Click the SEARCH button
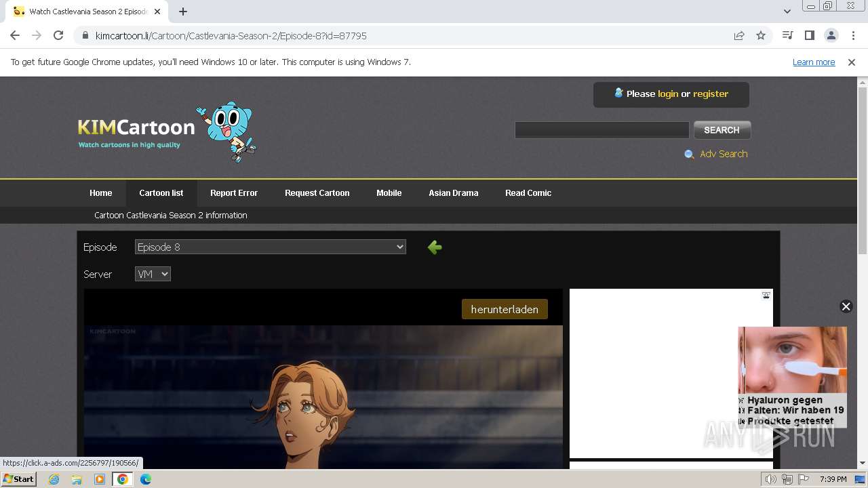This screenshot has height=488, width=868. (x=722, y=129)
